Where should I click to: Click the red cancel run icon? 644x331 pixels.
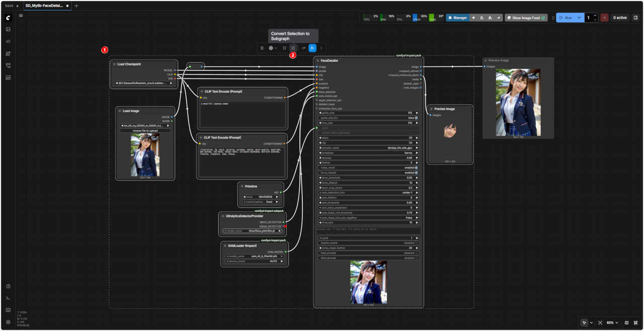coord(604,18)
